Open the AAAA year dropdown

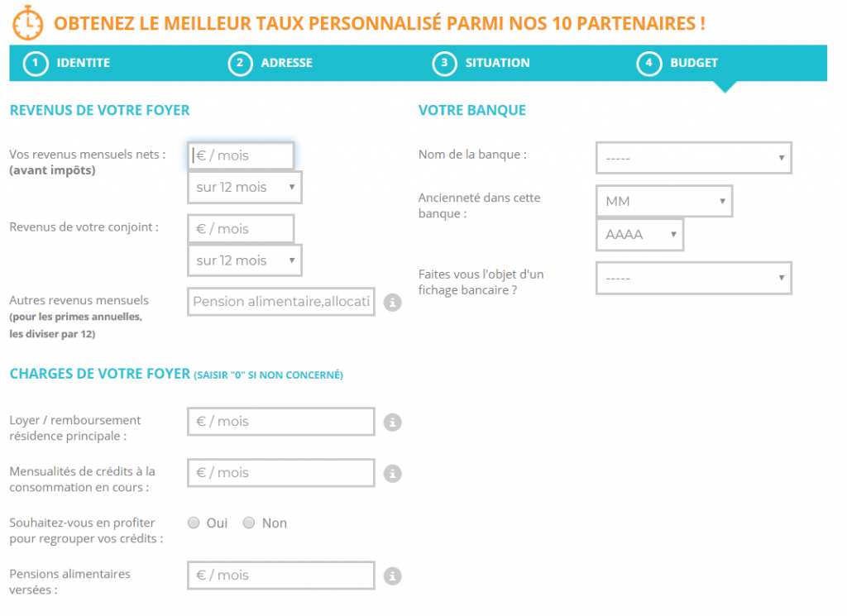point(639,235)
